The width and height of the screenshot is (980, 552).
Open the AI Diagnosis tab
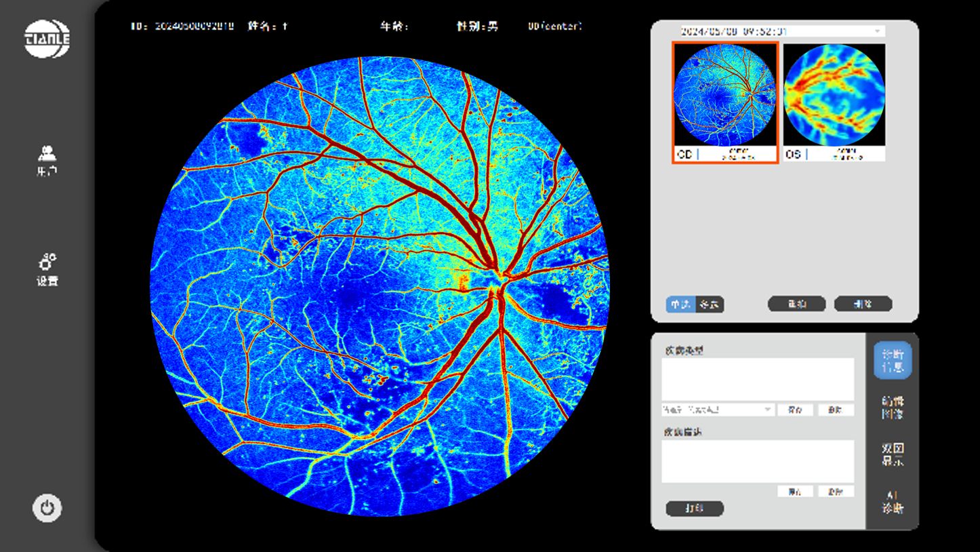click(x=892, y=502)
